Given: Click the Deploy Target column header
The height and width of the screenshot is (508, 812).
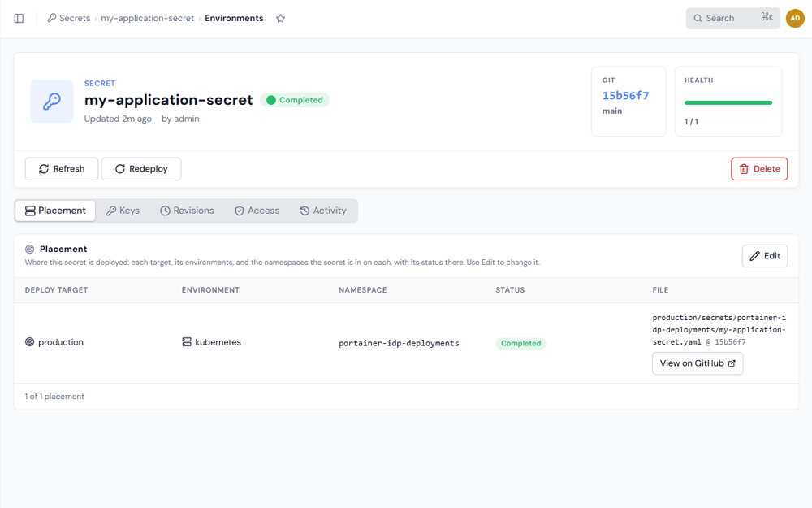Looking at the screenshot, I should [57, 290].
